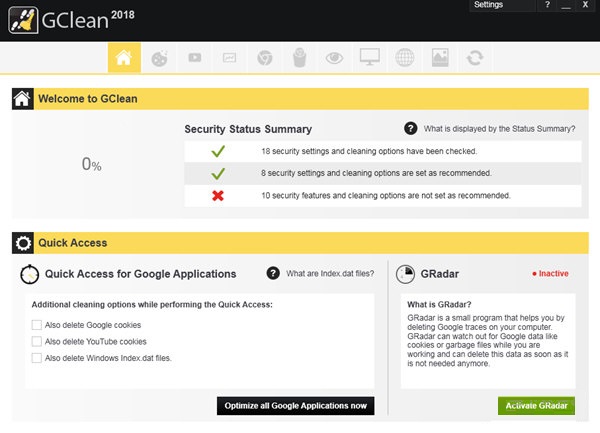Select the Chrome browser icon

pyautogui.click(x=264, y=58)
